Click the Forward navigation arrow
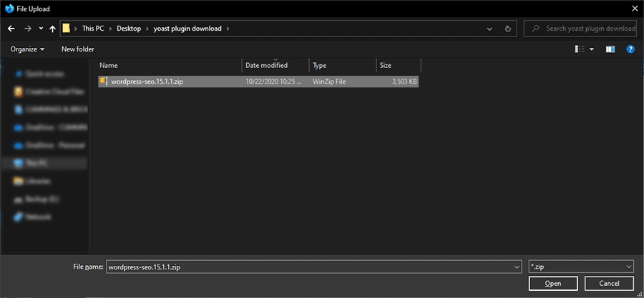 point(27,29)
